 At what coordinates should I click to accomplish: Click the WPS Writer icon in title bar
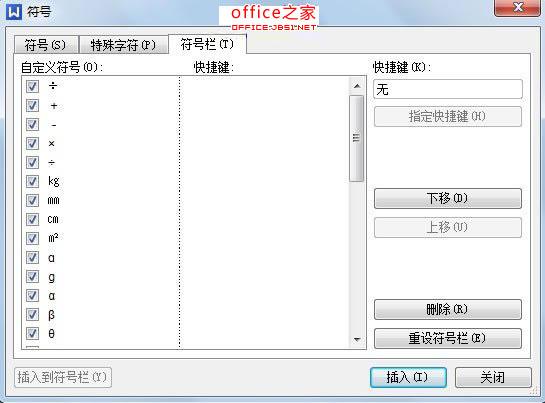point(14,12)
